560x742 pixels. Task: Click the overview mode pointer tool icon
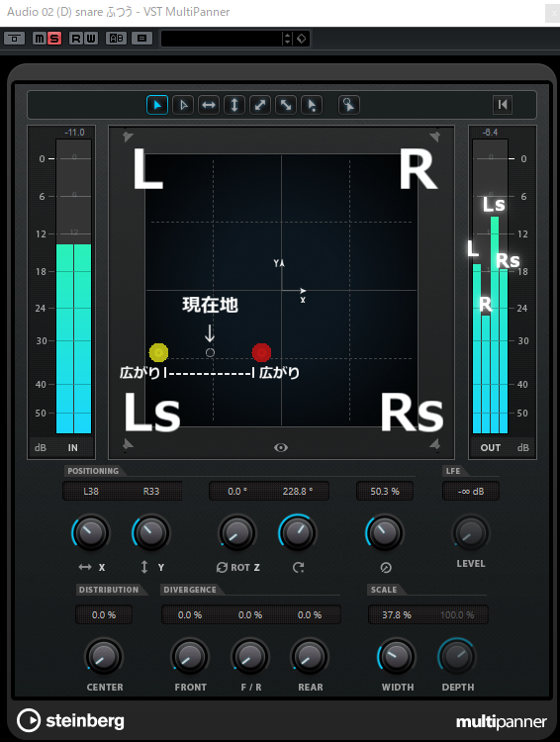tap(349, 105)
